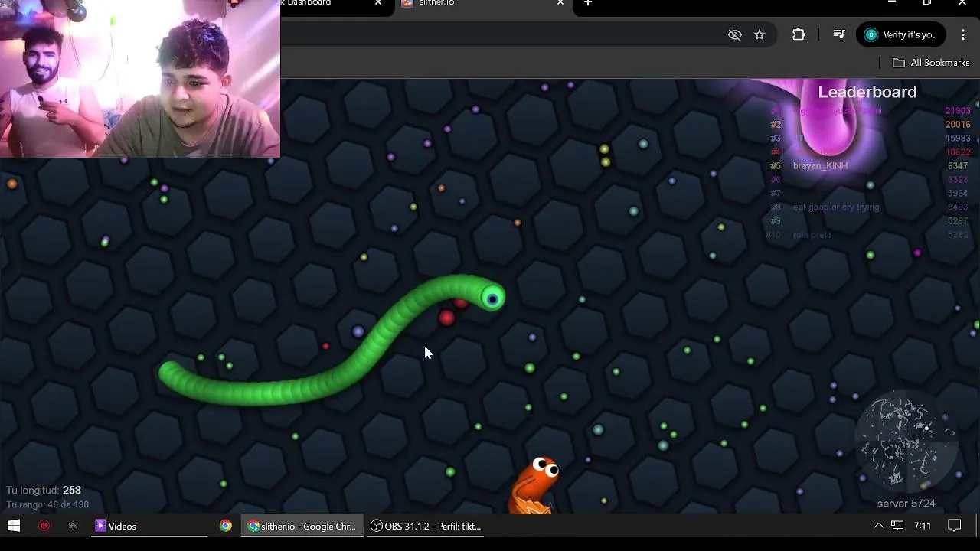Click the leaderboard score 6347
Screen dimensions: 980x551
click(x=958, y=166)
